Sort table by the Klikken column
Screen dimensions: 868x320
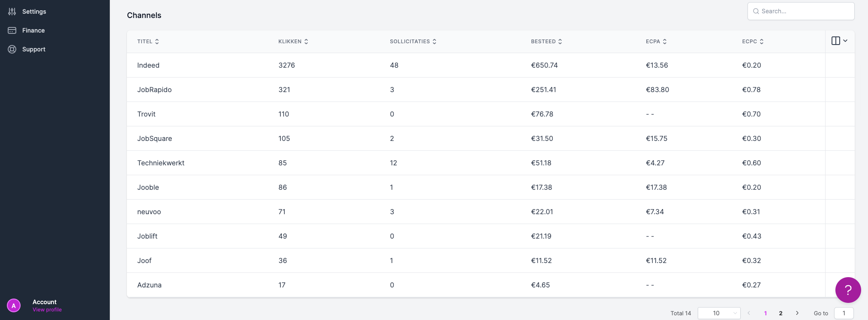click(x=293, y=42)
